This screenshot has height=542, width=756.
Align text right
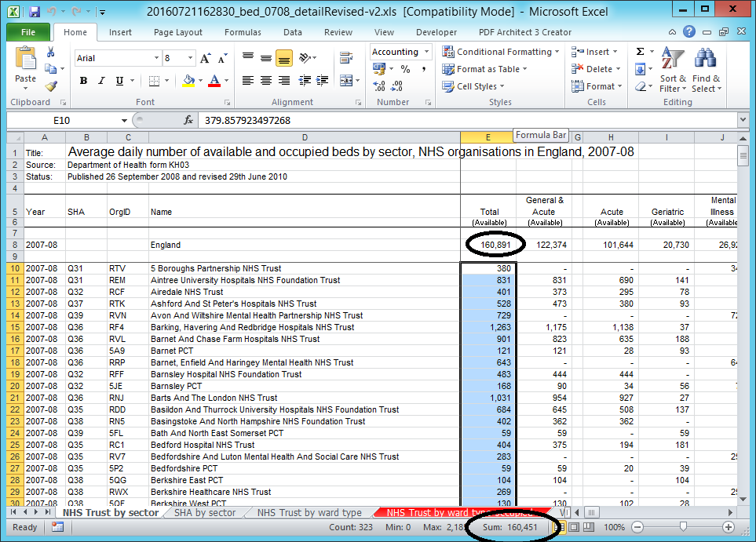pos(284,81)
